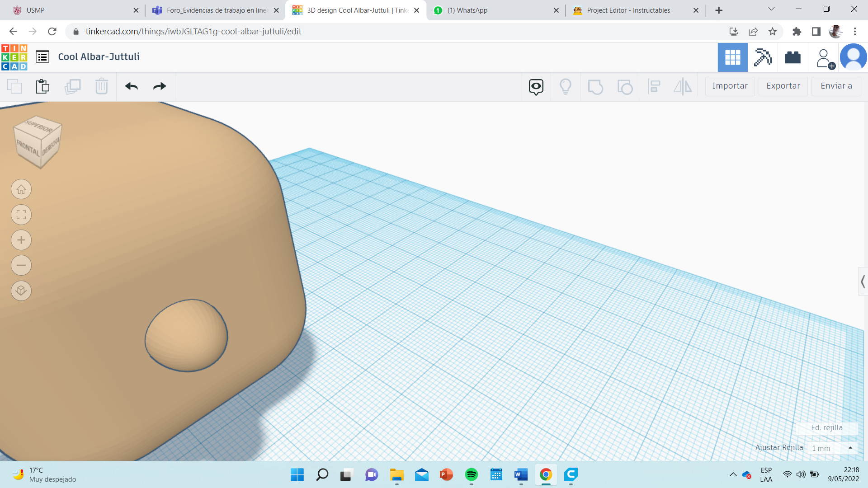Open the Enviar a dropdown
Image resolution: width=868 pixels, height=488 pixels.
point(836,86)
